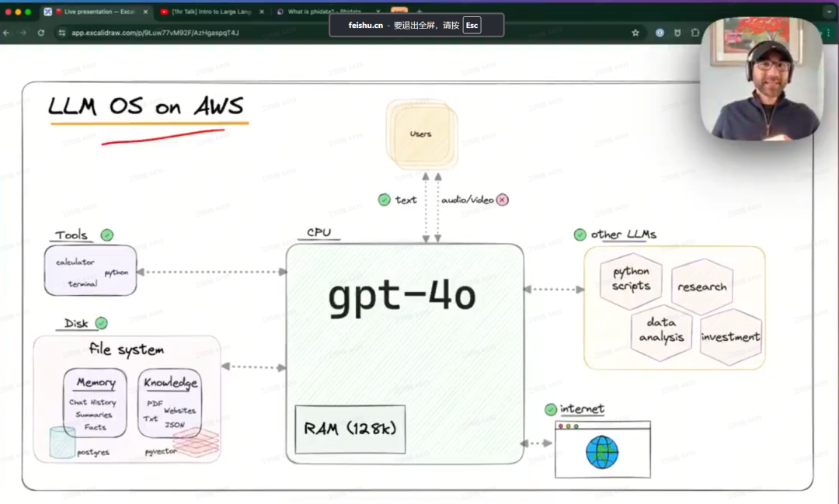
Task: Click the 'pgvector' label
Action: pyautogui.click(x=161, y=451)
